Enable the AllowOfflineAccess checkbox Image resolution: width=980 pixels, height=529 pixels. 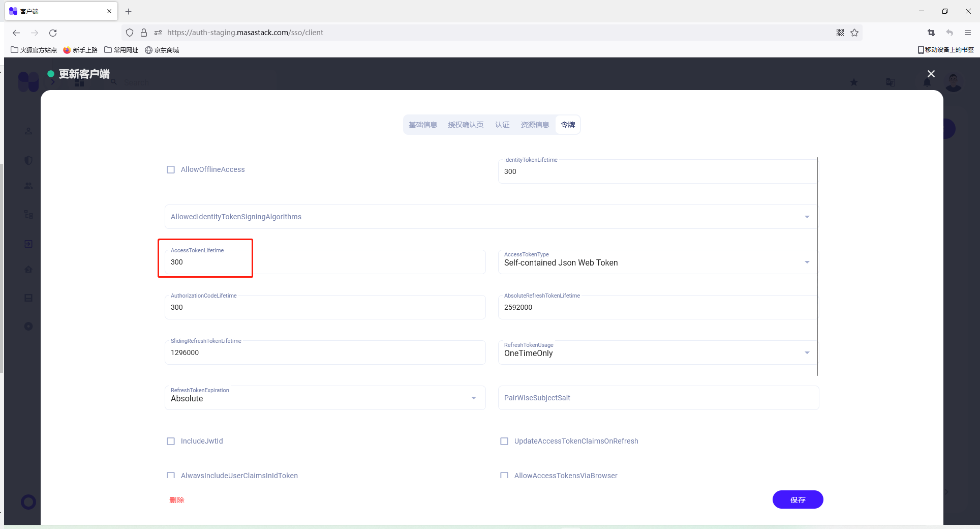(171, 169)
